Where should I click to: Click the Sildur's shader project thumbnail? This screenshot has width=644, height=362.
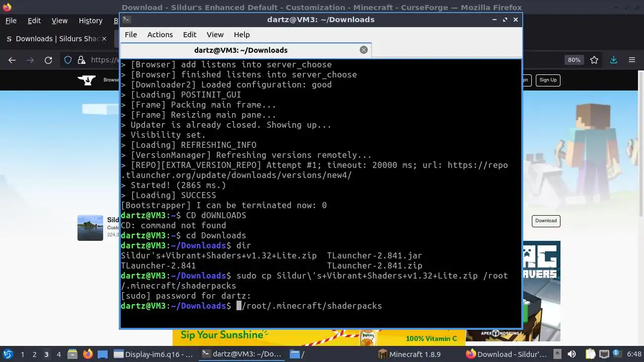pos(90,228)
